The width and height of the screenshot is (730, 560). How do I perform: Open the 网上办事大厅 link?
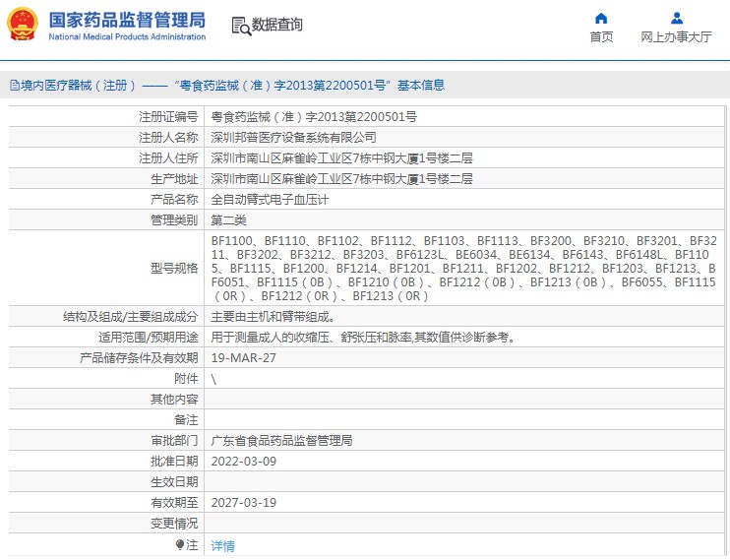(676, 36)
